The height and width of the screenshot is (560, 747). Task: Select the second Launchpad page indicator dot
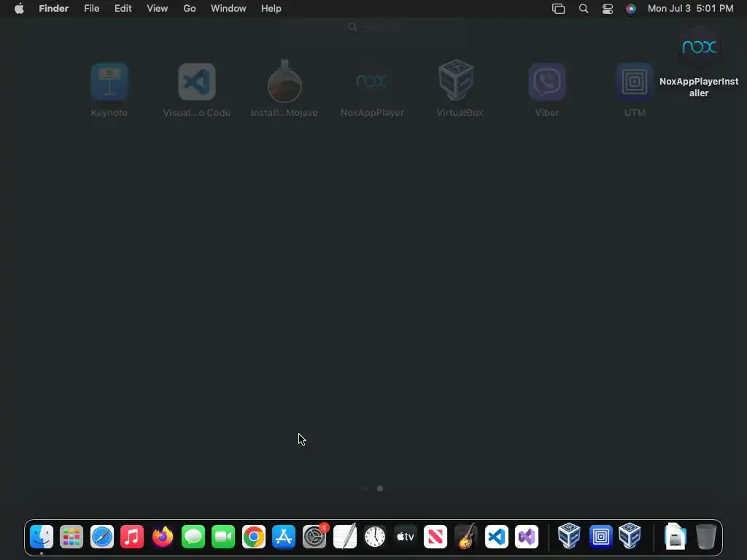pos(380,488)
